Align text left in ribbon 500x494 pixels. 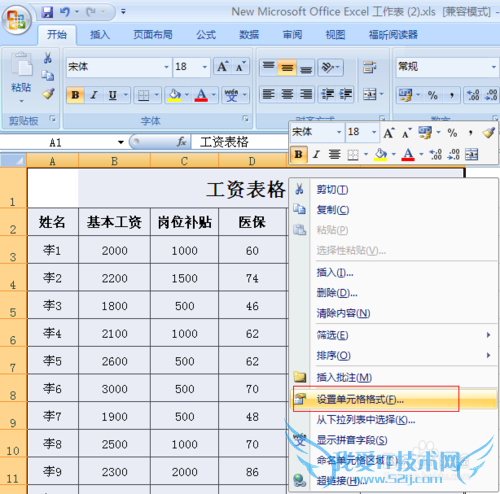(268, 94)
